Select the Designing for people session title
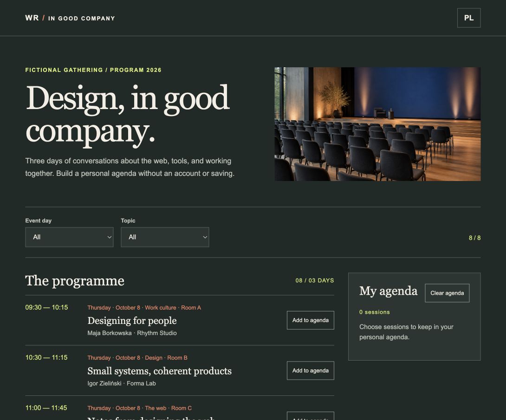This screenshot has width=506, height=420. point(132,320)
